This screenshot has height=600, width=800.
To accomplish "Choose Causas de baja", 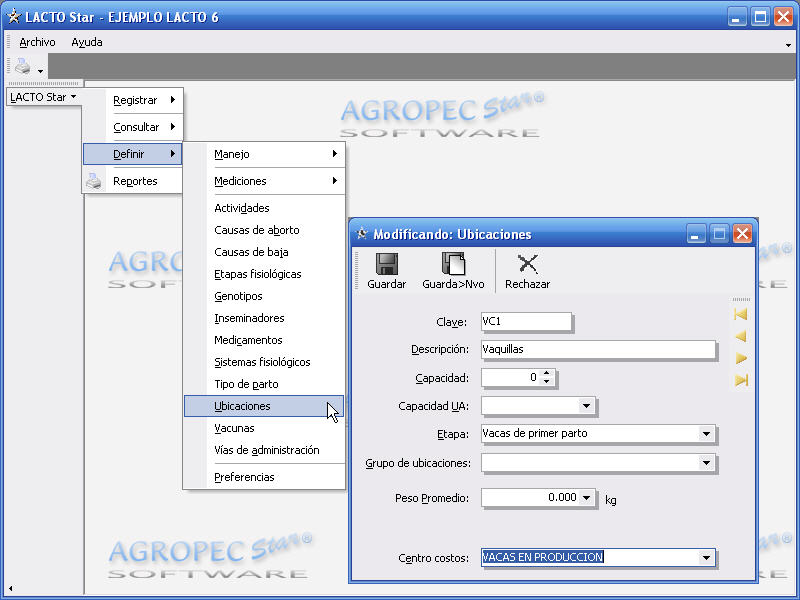I will point(264,252).
